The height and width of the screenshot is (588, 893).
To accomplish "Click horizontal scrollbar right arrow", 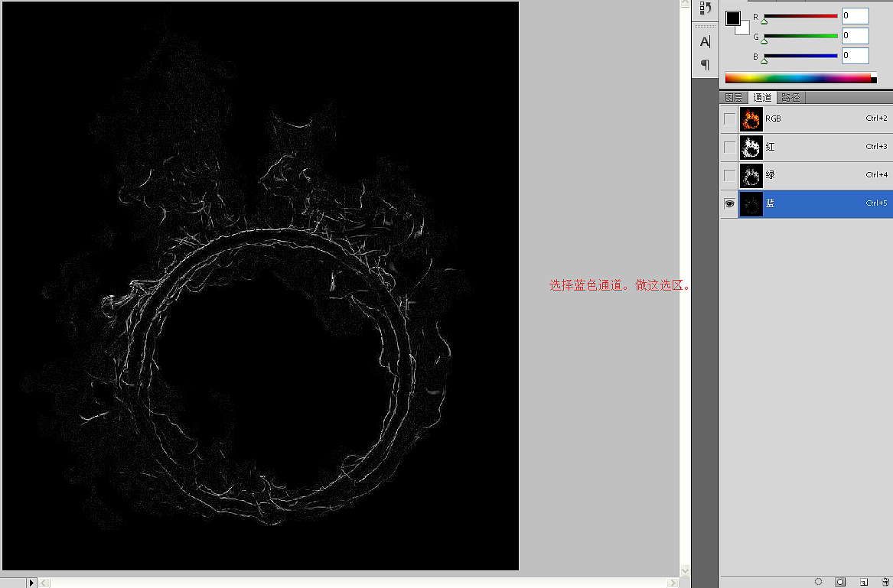I will [673, 583].
